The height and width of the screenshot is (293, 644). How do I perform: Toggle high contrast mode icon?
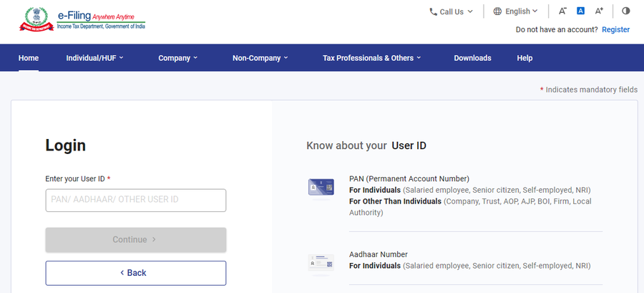pos(625,11)
